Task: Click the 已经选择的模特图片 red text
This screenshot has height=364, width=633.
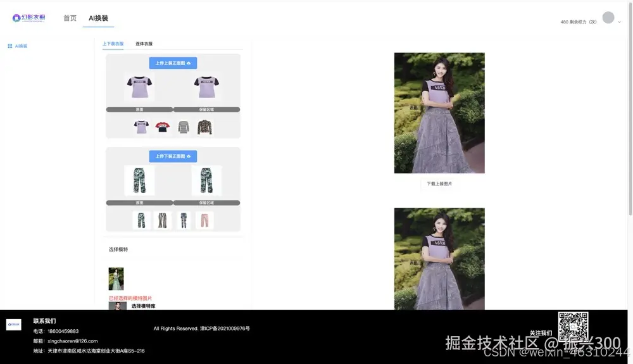Action: [x=130, y=298]
